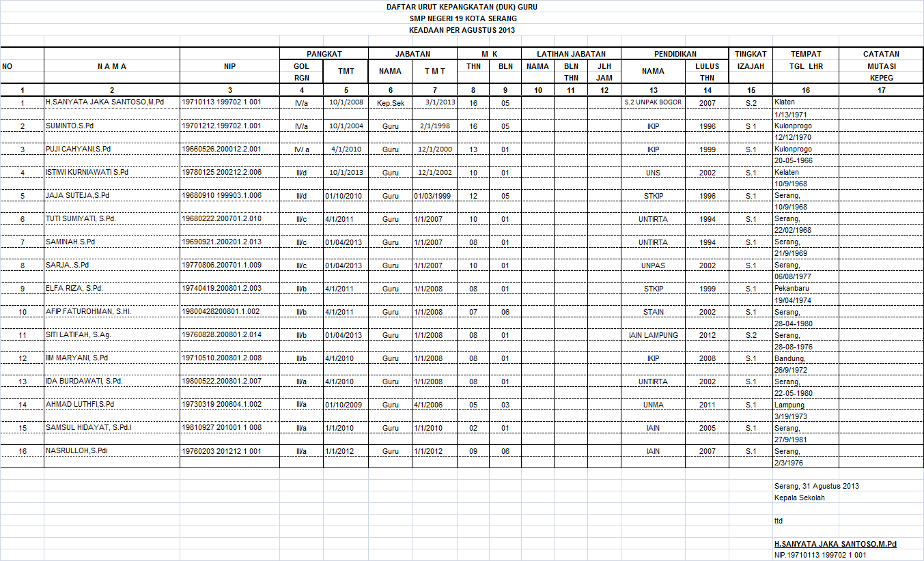Click name cell PUJI CAHYANI,S.Pd
Screen dimensions: 924x561
tap(112, 149)
